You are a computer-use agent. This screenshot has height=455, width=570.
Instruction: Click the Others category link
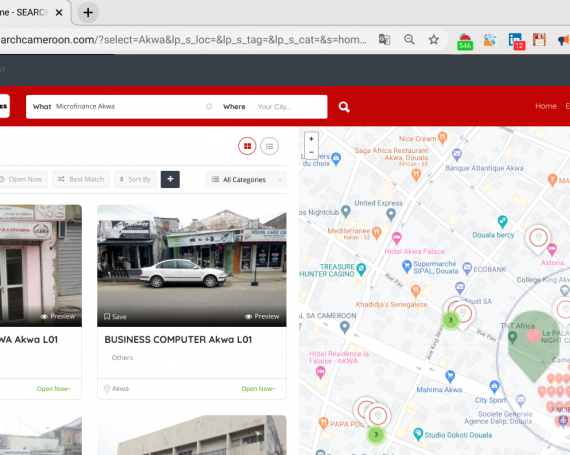[x=122, y=358]
